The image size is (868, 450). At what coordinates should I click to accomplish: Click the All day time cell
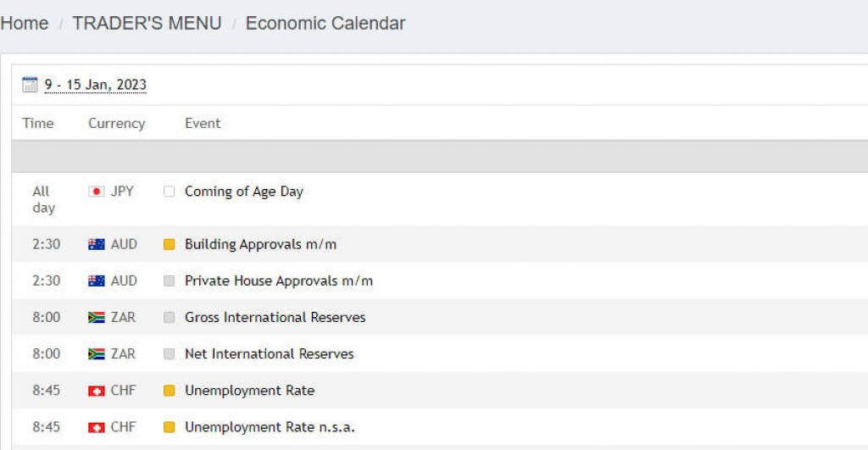pos(43,199)
